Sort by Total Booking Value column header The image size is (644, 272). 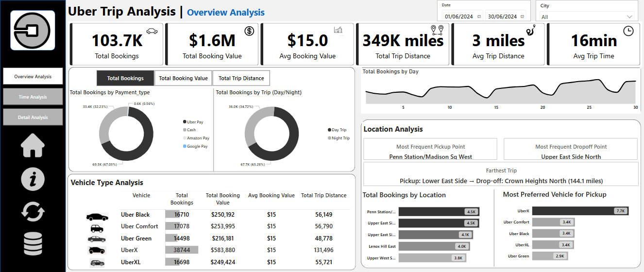[222, 199]
